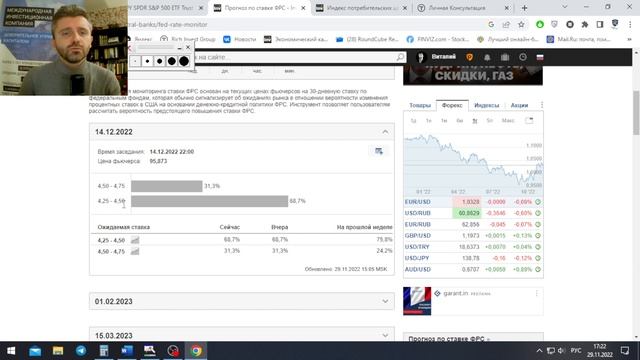Bookmark this page with the star icon
The width and height of the screenshot is (640, 360).
click(521, 24)
